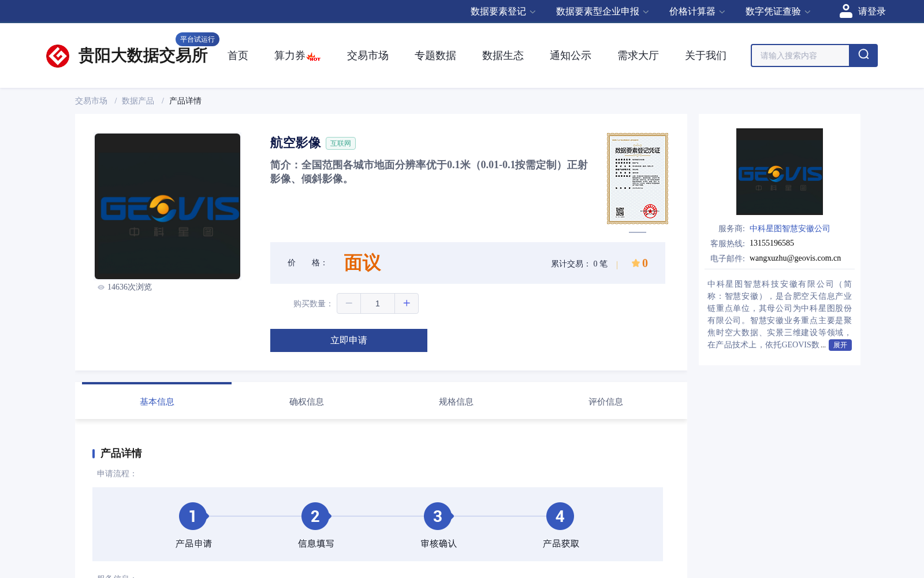Click step 1 产品申请 circle
The image size is (924, 578).
click(x=193, y=516)
